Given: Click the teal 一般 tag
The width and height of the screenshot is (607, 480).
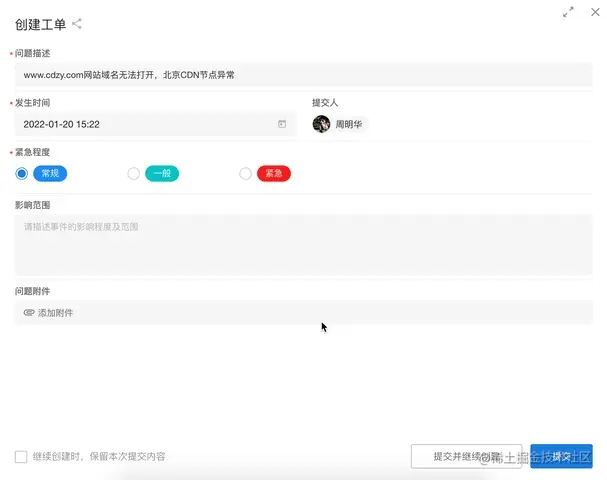Looking at the screenshot, I should point(162,173).
